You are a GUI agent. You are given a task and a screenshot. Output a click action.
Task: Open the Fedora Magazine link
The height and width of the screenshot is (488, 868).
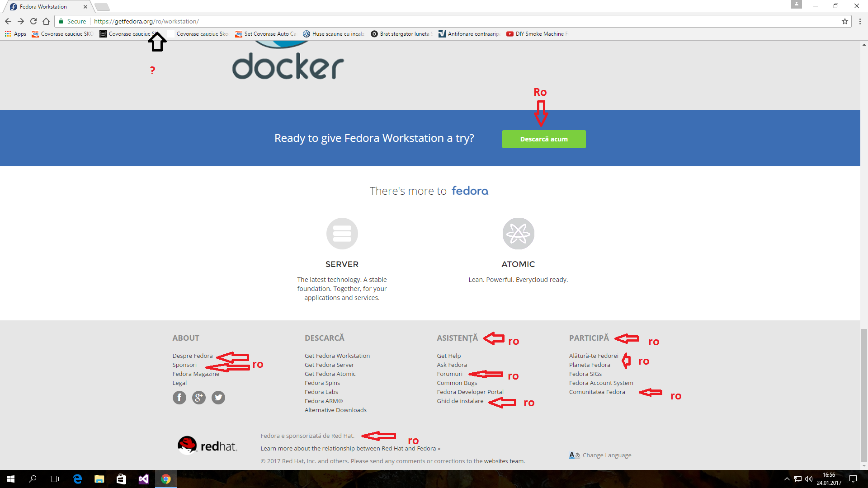tap(196, 374)
